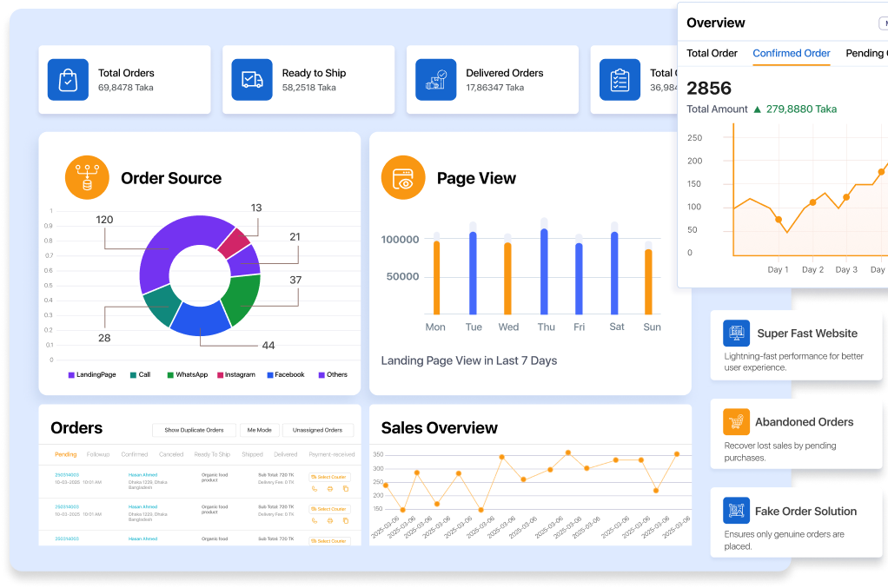Select Total Order tab in Overview

(x=712, y=53)
